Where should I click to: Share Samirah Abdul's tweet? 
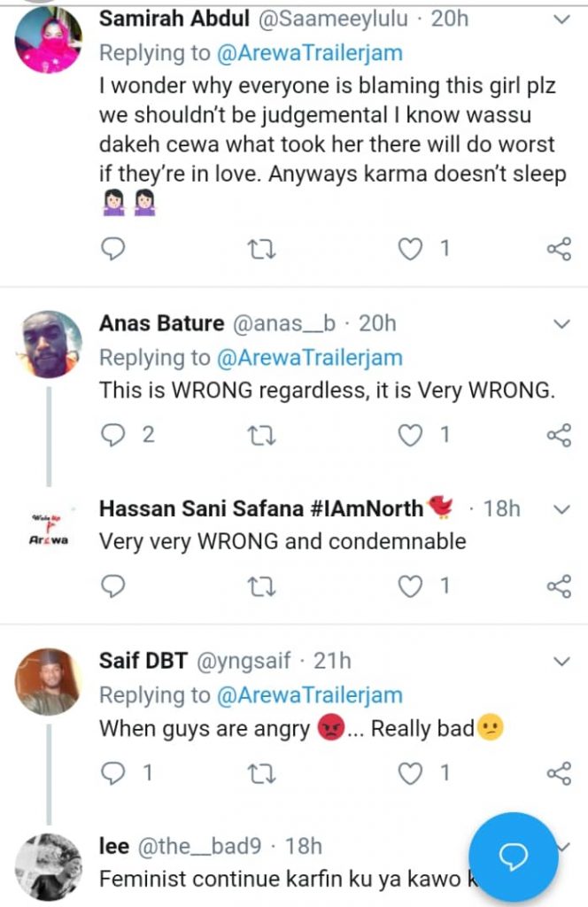point(559,251)
